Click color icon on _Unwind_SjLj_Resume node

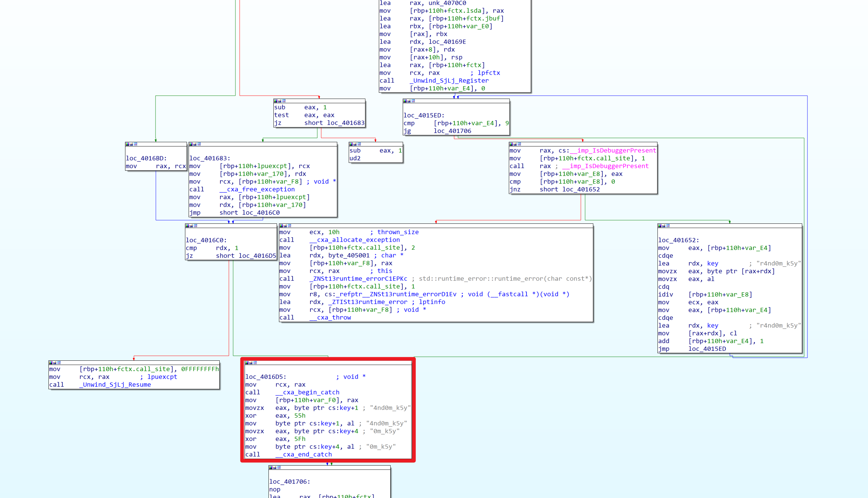pos(51,363)
